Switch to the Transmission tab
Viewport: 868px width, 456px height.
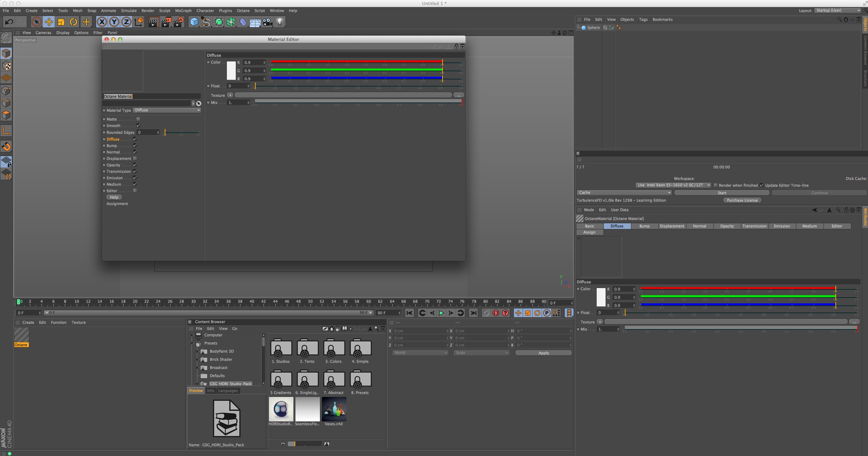point(754,226)
